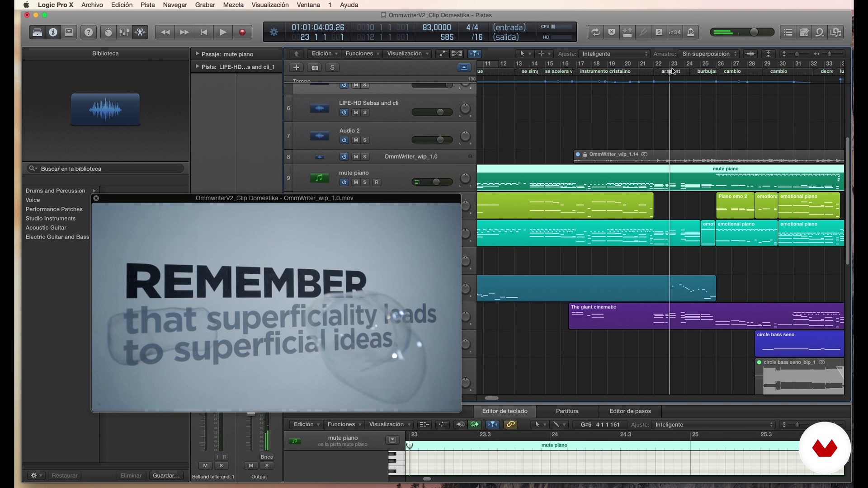Open the Funciones dropdown in Tracks area

click(x=362, y=54)
